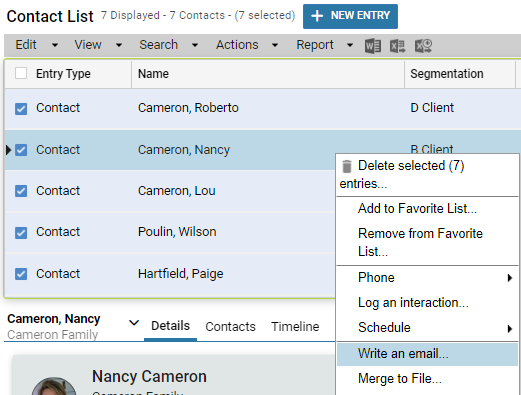This screenshot has height=395, width=521.
Task: Click the plus icon in NEW ENTRY
Action: click(x=317, y=16)
